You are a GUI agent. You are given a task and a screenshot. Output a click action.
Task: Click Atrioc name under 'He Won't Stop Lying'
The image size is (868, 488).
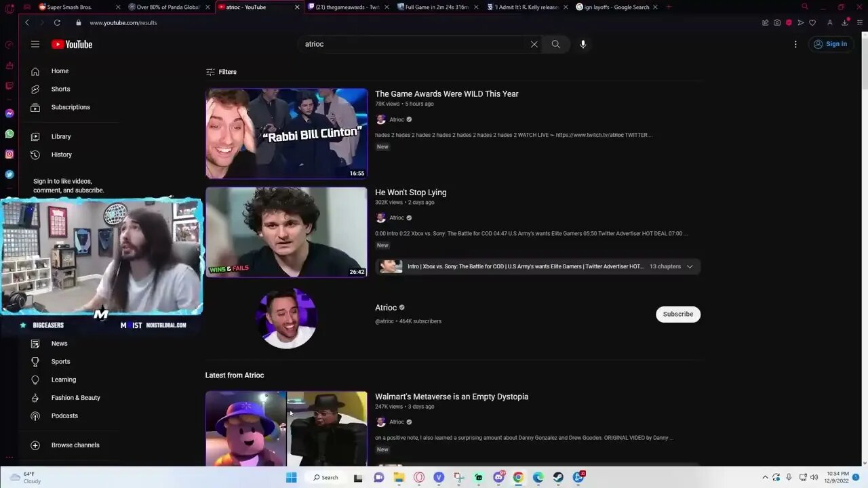click(x=396, y=218)
